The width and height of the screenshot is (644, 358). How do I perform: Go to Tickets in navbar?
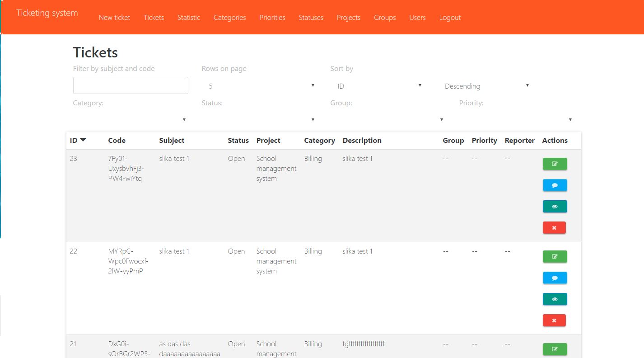tap(154, 18)
